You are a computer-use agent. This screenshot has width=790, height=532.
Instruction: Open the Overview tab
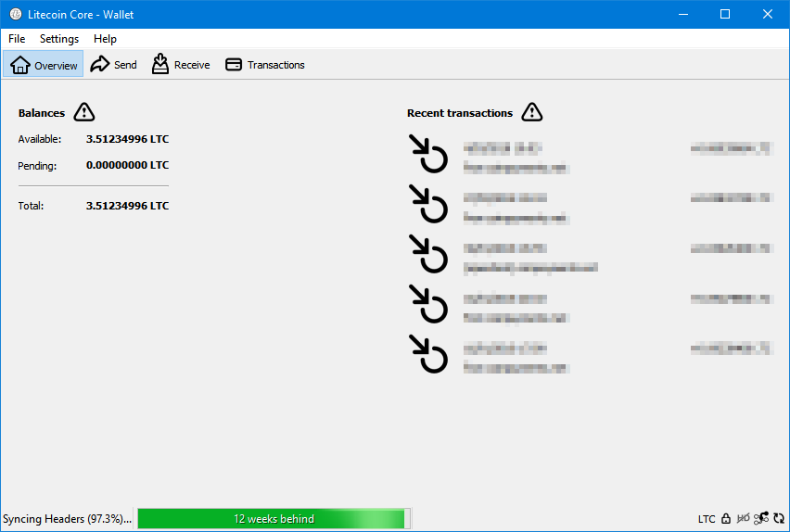(44, 65)
